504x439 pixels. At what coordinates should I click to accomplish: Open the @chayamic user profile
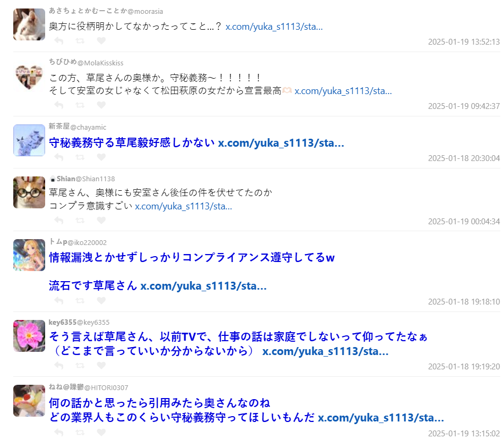tap(88, 128)
